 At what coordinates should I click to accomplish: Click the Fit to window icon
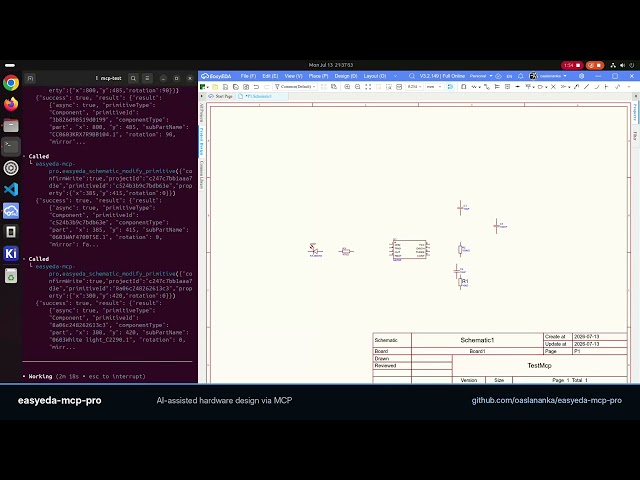[x=368, y=87]
